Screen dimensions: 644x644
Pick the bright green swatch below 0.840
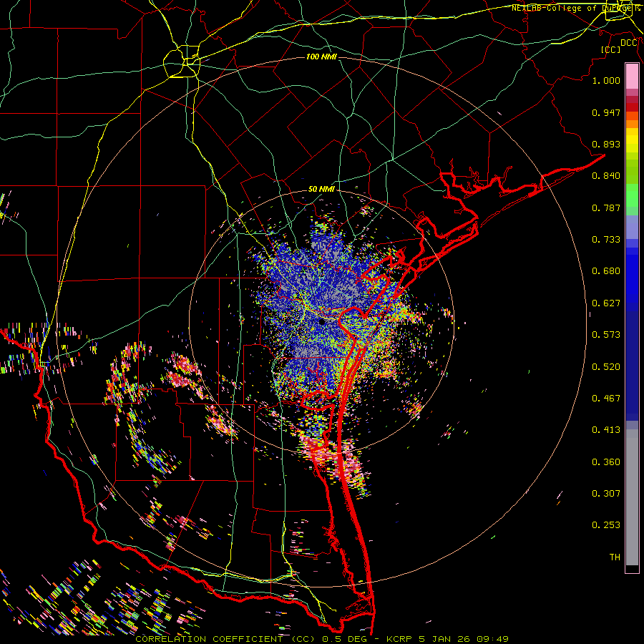632,195
